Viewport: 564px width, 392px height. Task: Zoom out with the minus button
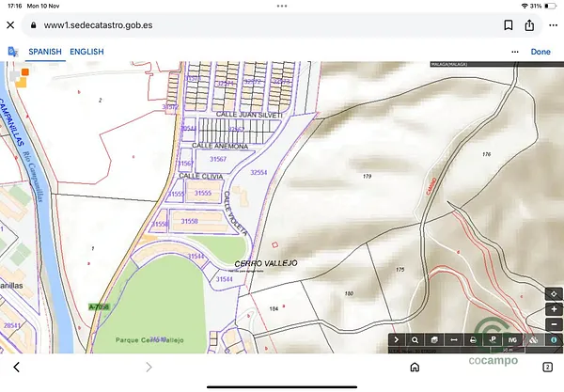click(554, 324)
